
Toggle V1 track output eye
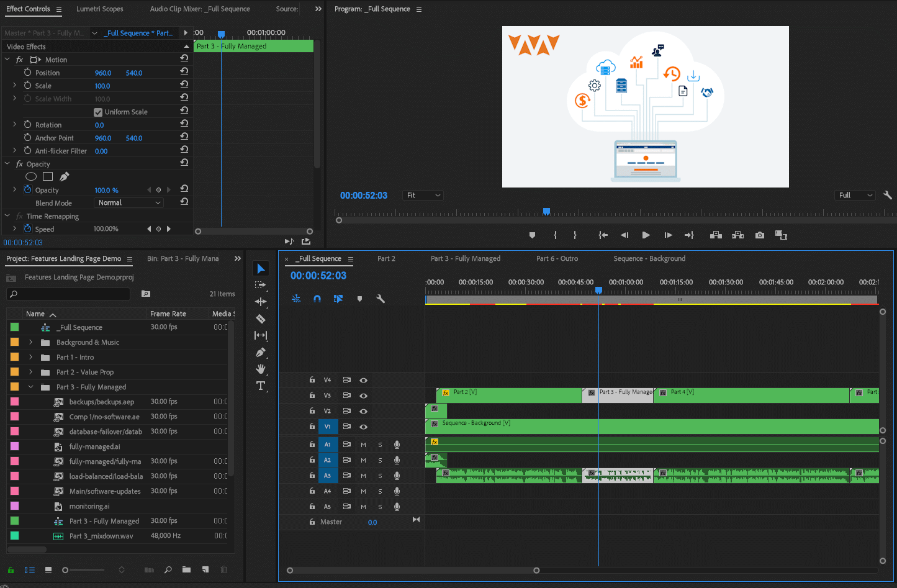364,427
